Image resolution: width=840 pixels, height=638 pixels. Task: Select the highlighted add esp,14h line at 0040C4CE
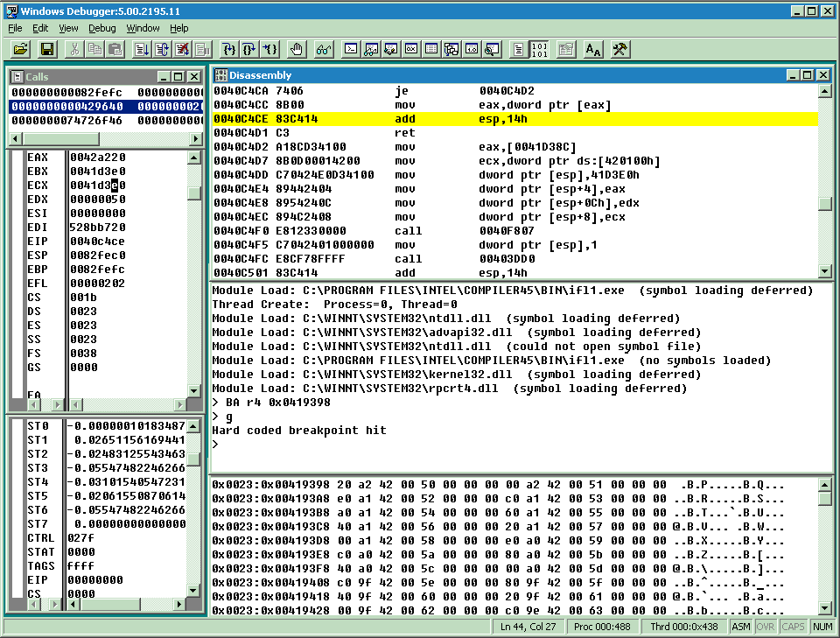(x=514, y=119)
